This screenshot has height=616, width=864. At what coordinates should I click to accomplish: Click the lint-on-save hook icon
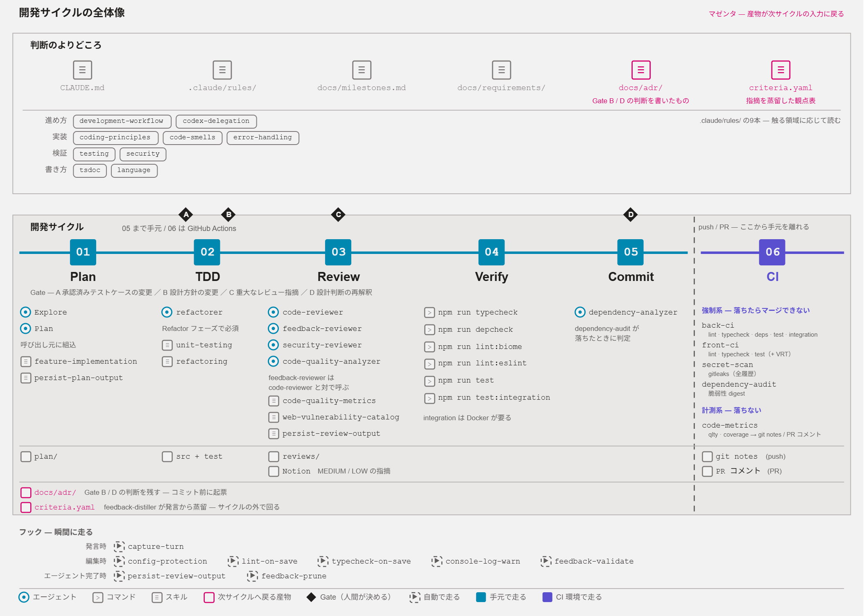coord(233,561)
